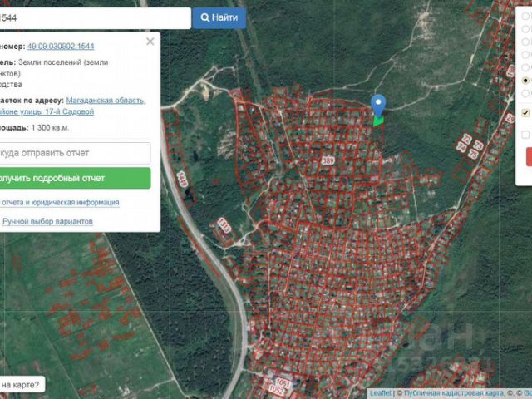Click parcel label 1313 on map
Screen dimensions: 532x399
(x=224, y=225)
